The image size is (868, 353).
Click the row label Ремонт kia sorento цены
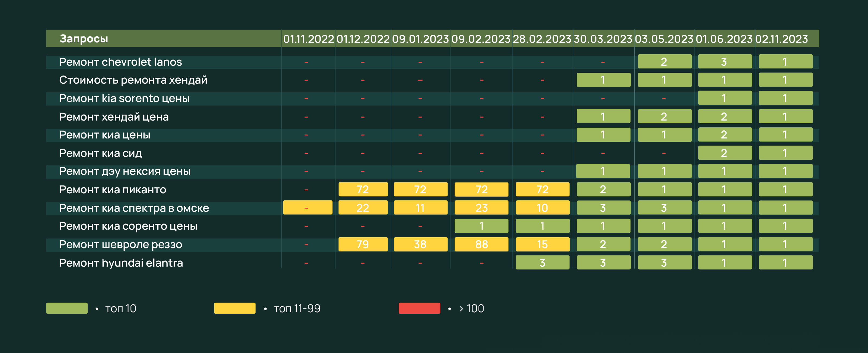pyautogui.click(x=124, y=99)
